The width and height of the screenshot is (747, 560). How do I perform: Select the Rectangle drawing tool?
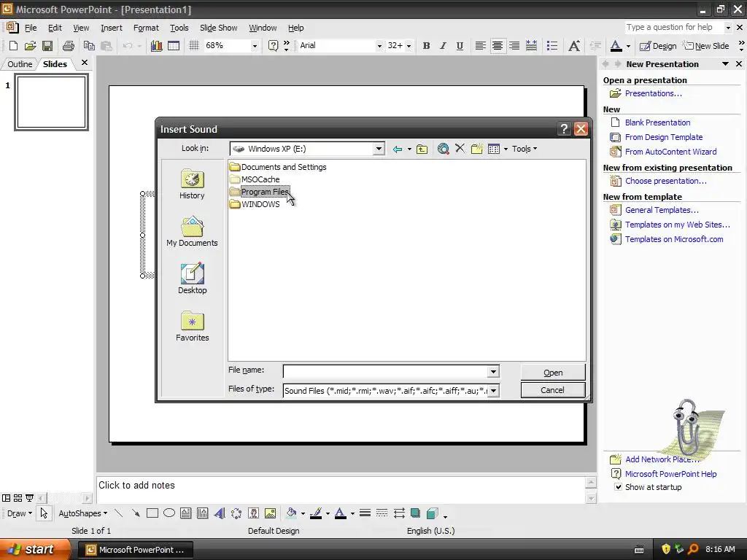pos(152,513)
